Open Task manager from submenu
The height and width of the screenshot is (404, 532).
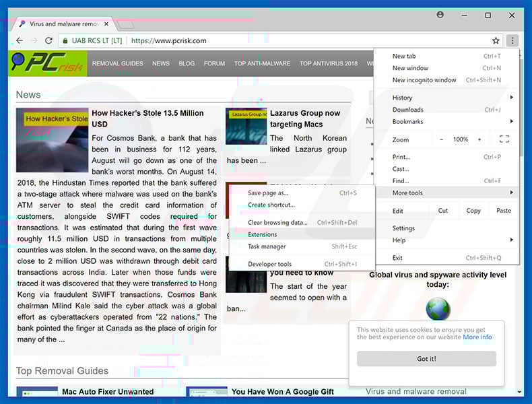coord(302,246)
